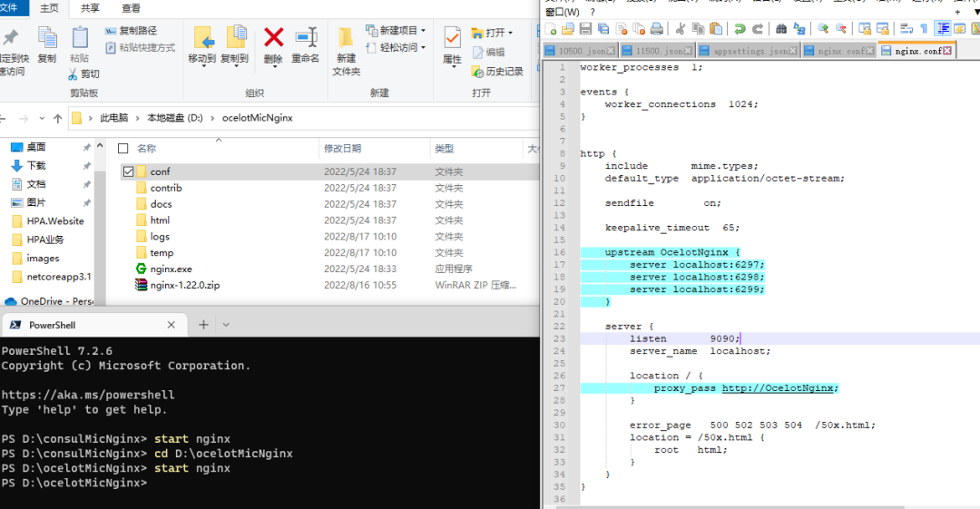Screen dimensions: 980x509
Task: Click the Save All icon in Notepad++
Action: coord(603,29)
